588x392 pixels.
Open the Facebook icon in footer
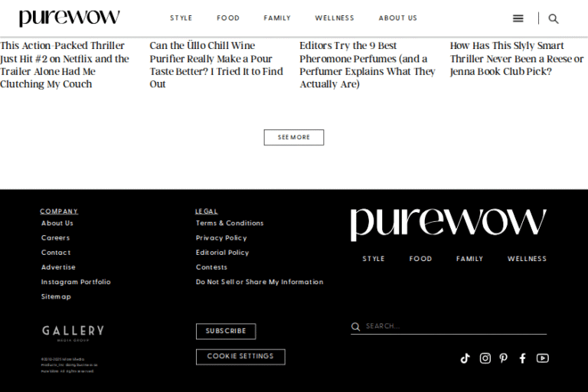[522, 358]
